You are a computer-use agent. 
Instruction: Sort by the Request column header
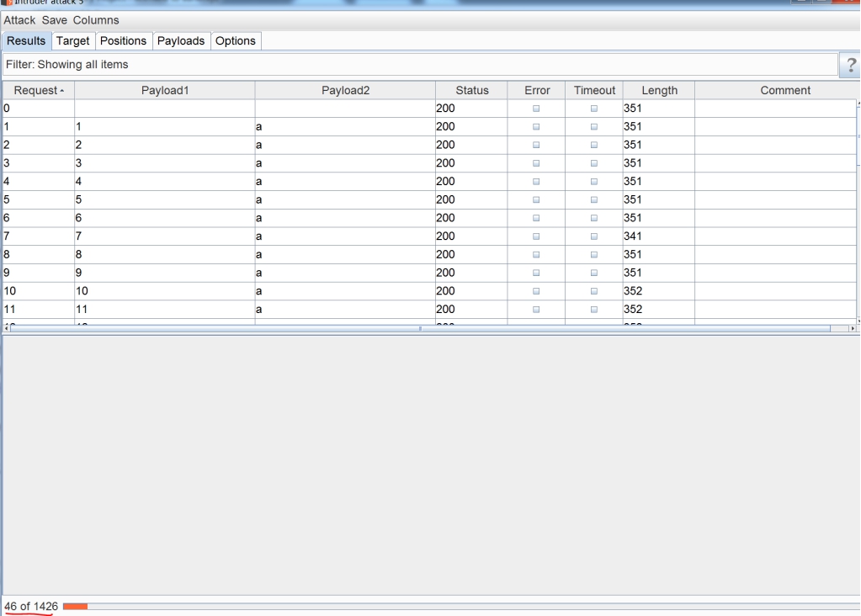tap(39, 90)
